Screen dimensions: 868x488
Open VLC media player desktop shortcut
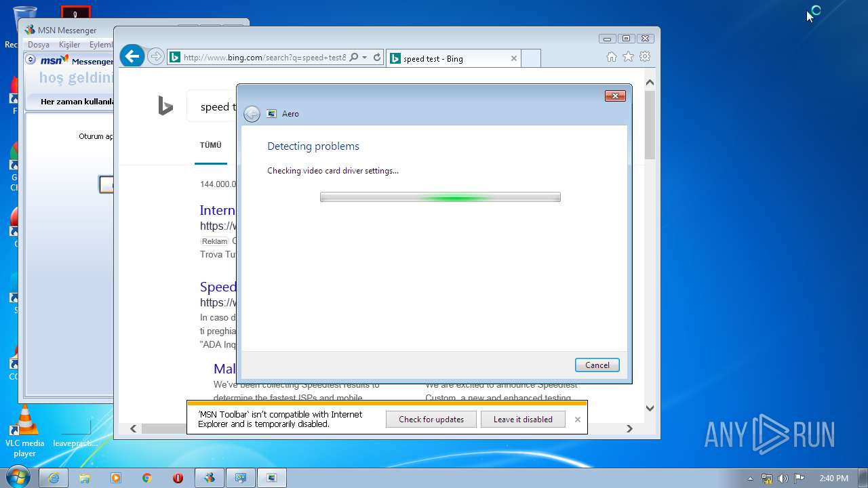tap(25, 431)
